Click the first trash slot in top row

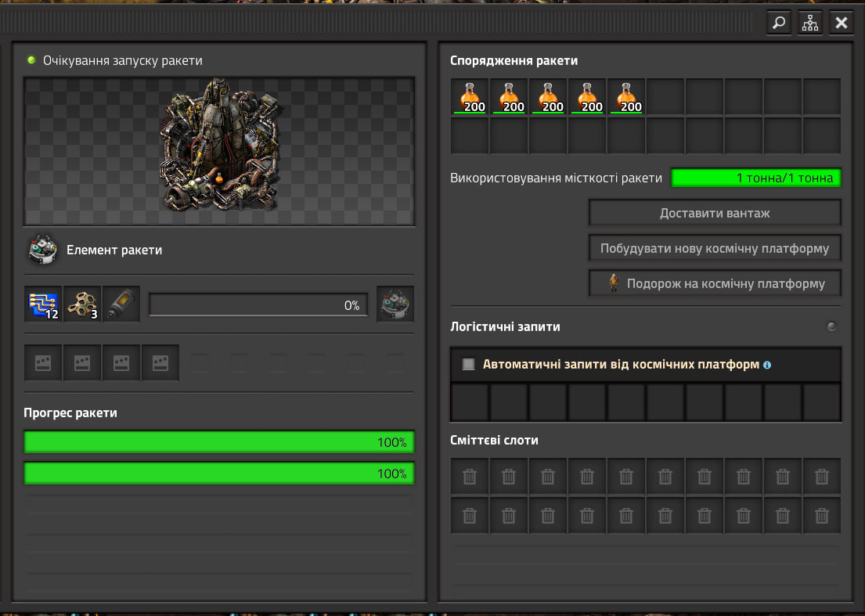point(470,476)
